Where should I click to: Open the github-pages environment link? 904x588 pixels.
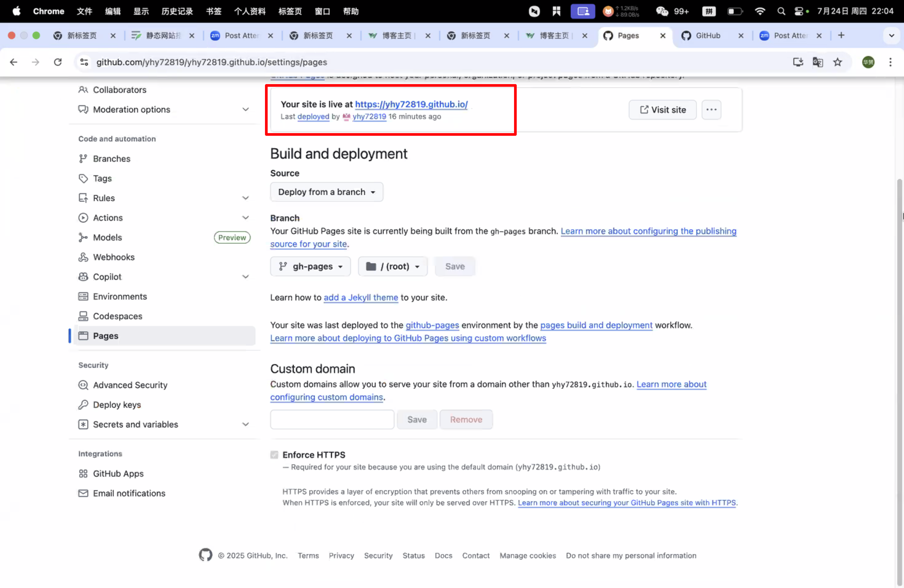432,325
